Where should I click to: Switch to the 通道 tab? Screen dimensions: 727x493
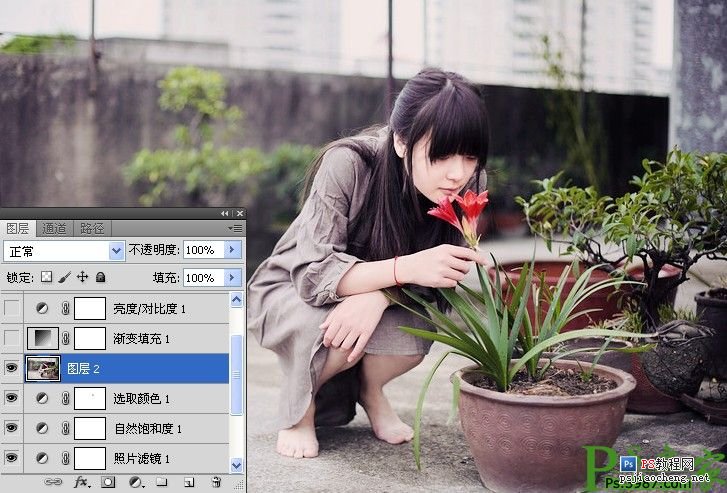(x=54, y=228)
